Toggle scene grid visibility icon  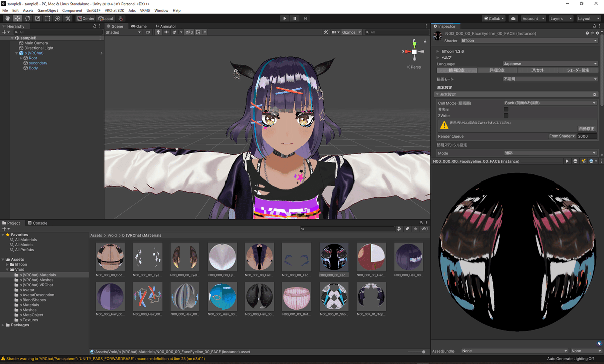[198, 32]
